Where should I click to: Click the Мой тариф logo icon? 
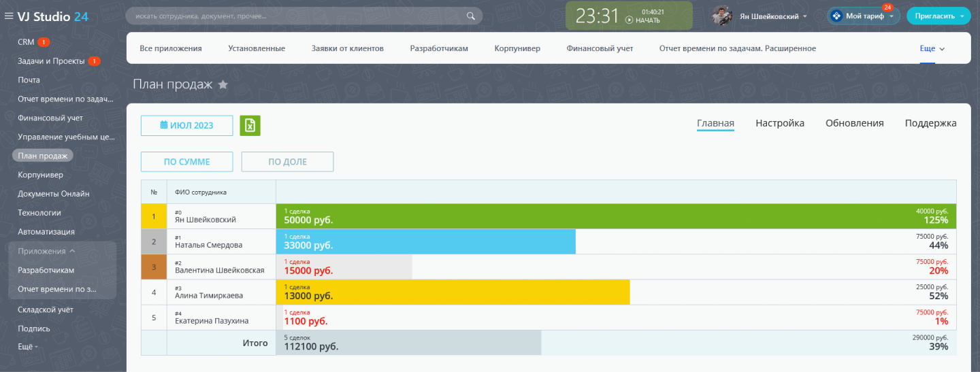(836, 16)
